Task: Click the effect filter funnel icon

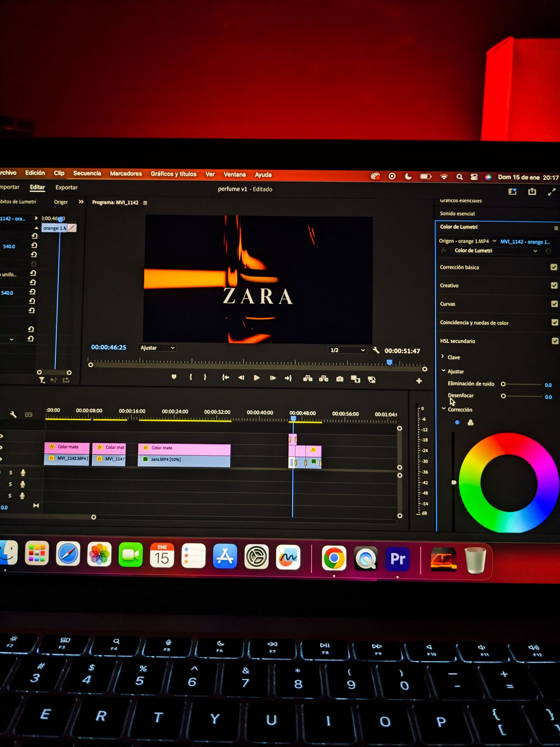Action: [42, 380]
